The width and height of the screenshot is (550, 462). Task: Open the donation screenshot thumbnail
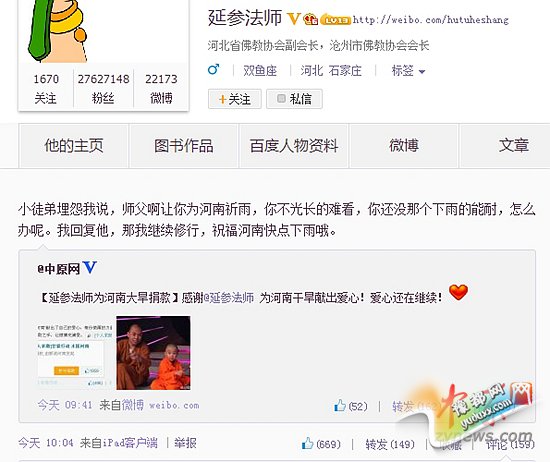pyautogui.click(x=75, y=354)
